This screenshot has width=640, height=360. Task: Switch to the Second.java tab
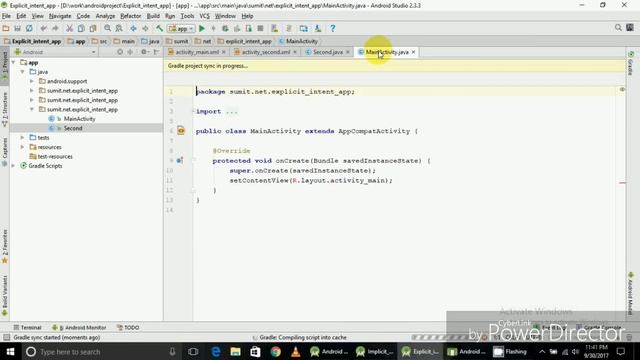[x=327, y=52]
